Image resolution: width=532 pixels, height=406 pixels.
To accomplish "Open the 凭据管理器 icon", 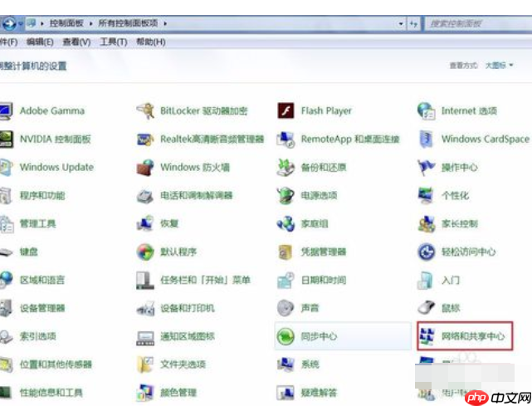I will (286, 252).
